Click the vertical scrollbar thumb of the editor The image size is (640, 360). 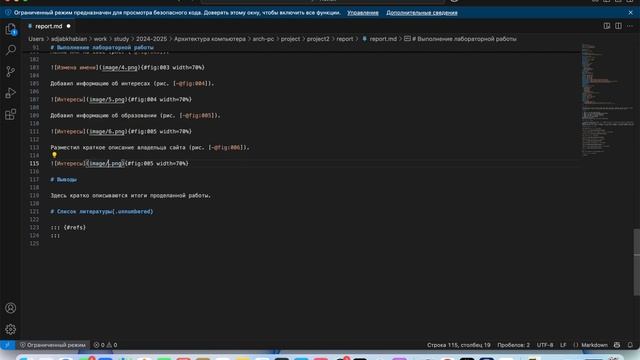[637, 262]
